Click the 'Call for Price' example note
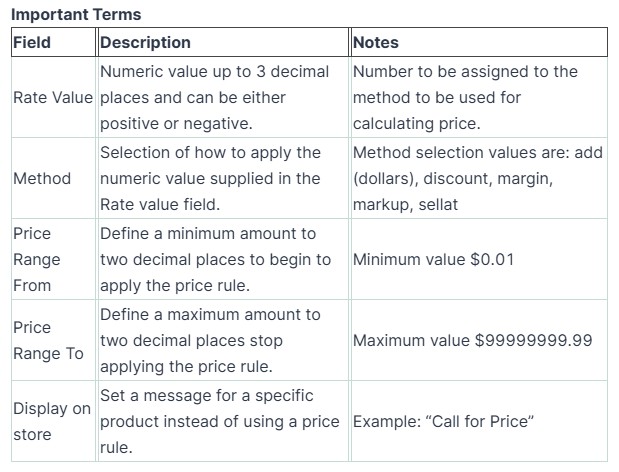Screen dimensions: 619x472 tap(443, 421)
